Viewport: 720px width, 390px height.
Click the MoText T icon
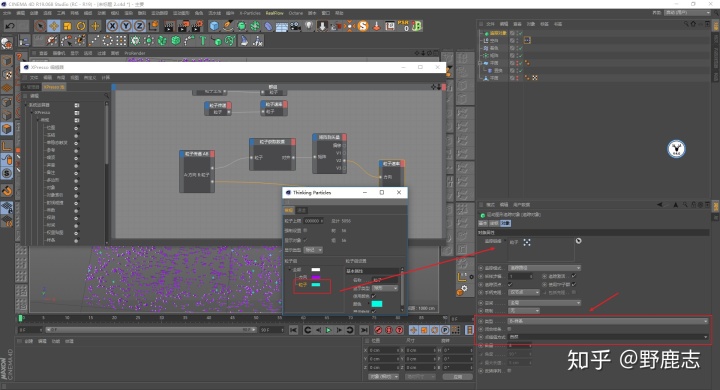coord(202,41)
